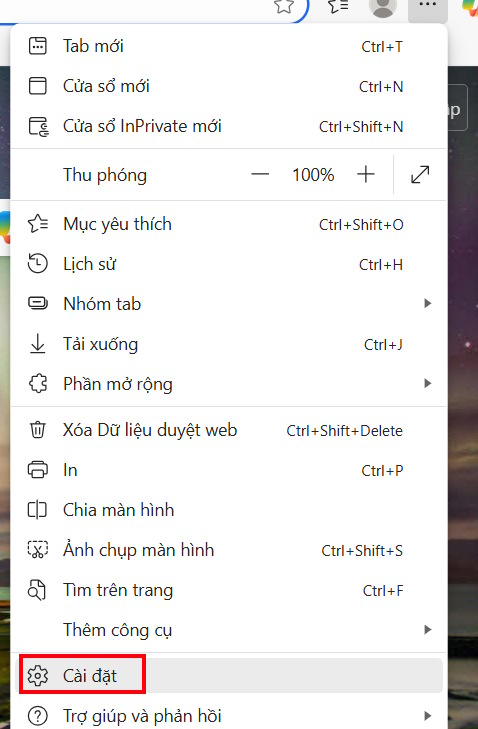Click the settings gear icon beside Cài đặt
This screenshot has width=478, height=729.
pos(38,676)
